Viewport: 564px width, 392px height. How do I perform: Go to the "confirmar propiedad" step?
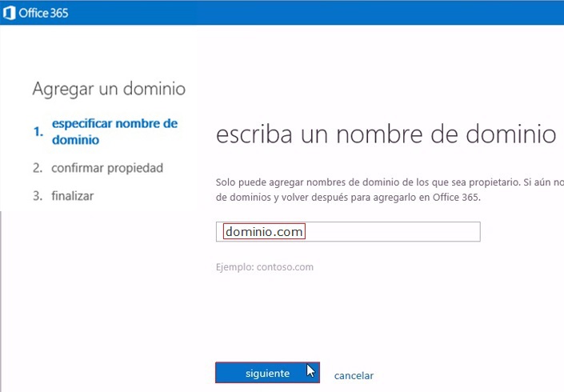pyautogui.click(x=106, y=168)
